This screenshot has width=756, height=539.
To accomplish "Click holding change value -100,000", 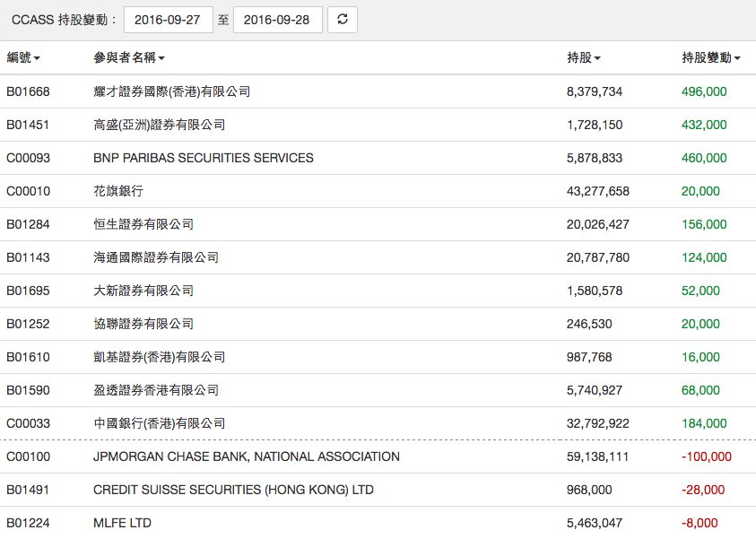I will tap(706, 456).
